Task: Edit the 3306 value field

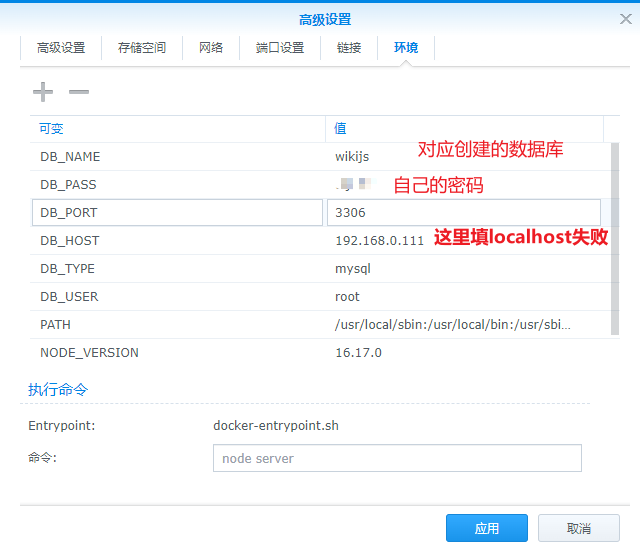Action: pyautogui.click(x=464, y=213)
